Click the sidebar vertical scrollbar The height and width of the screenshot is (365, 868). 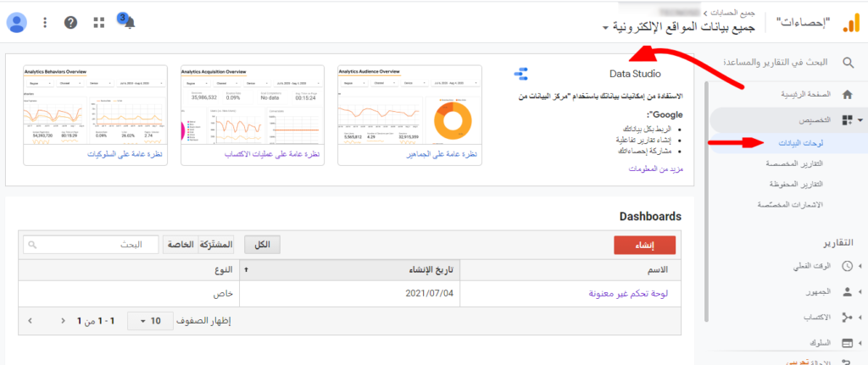[706, 202]
